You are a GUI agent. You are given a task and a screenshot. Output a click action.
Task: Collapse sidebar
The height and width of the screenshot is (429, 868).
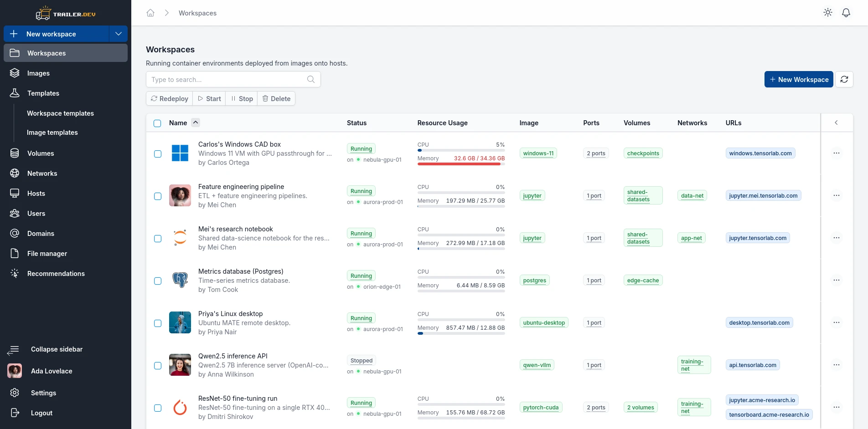(x=66, y=349)
